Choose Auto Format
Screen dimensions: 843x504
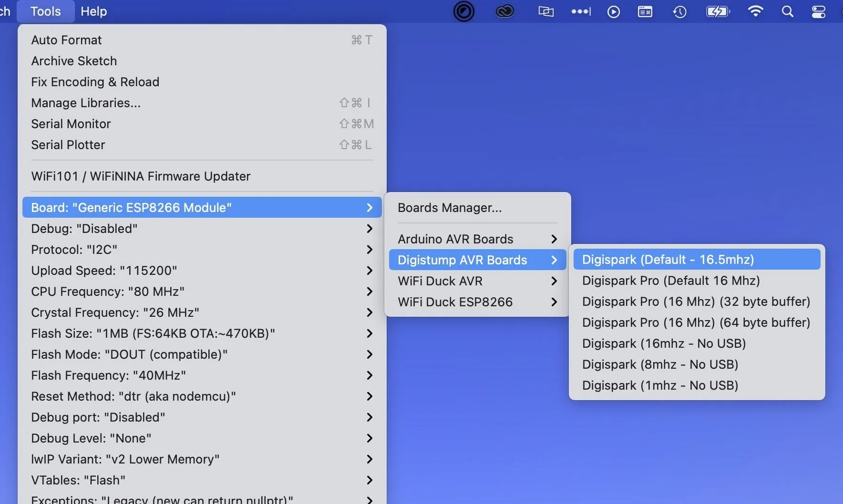tap(202, 40)
